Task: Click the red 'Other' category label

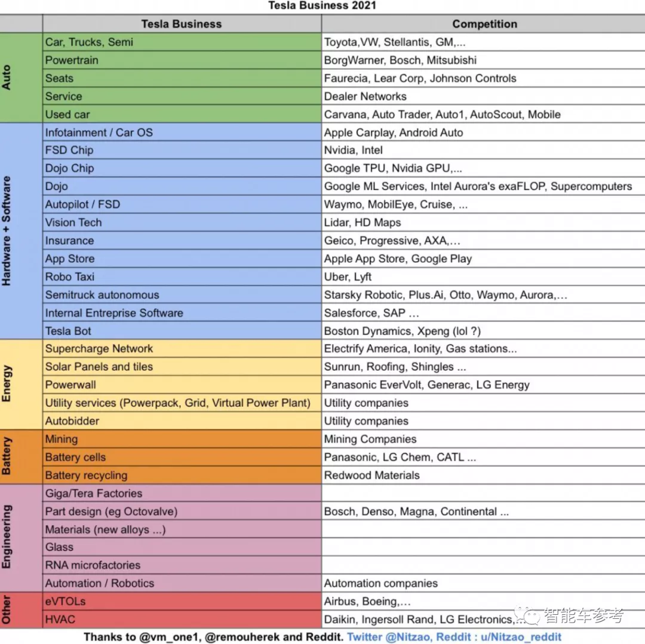Action: 7,610
